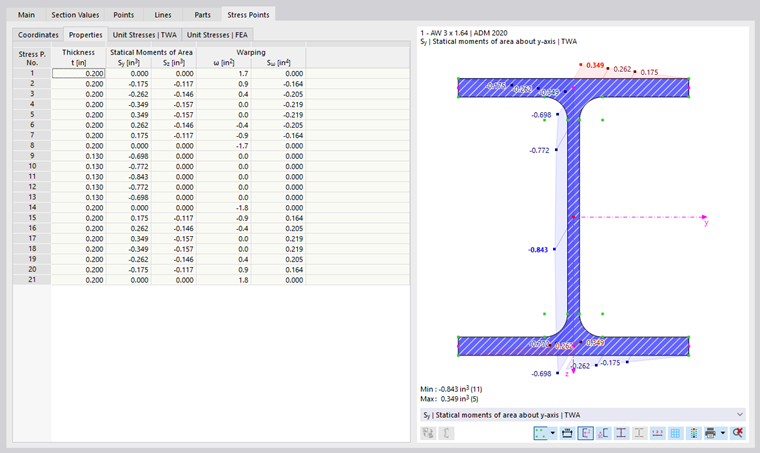Viewport: 760px width, 453px height.
Task: Open the Section Values tab
Action: (x=75, y=15)
